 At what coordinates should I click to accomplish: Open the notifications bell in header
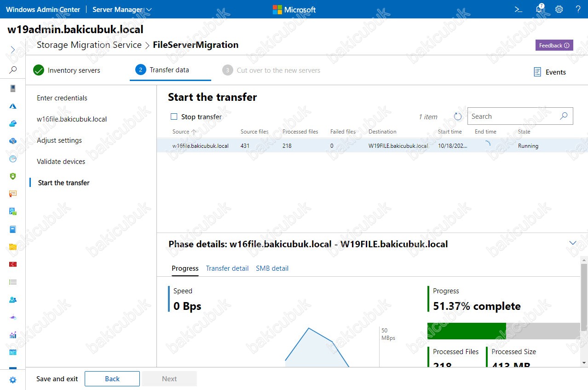point(540,9)
